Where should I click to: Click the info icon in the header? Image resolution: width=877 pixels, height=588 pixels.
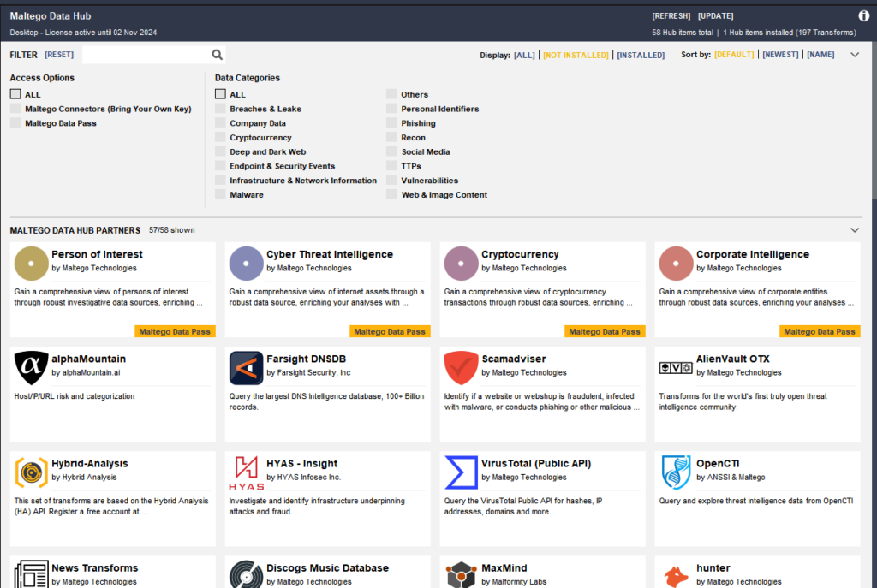pyautogui.click(x=863, y=15)
